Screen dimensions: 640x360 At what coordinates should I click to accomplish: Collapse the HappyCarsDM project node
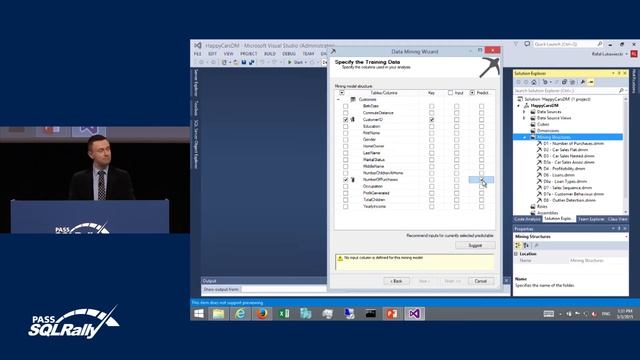(x=519, y=105)
